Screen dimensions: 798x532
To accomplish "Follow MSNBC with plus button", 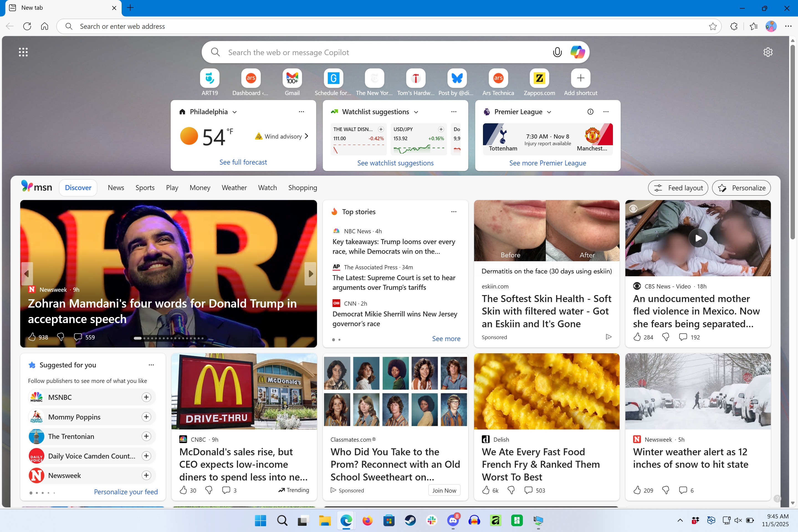I will pos(146,397).
